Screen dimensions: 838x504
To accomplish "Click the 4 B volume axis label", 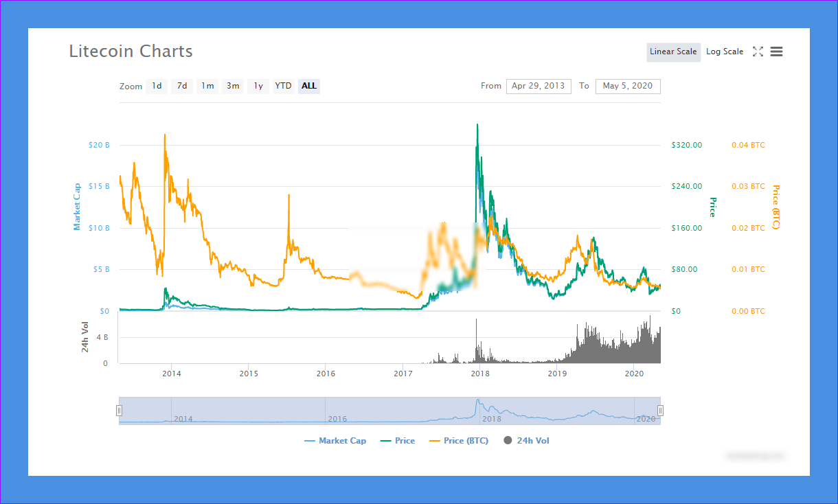I will pyautogui.click(x=102, y=338).
